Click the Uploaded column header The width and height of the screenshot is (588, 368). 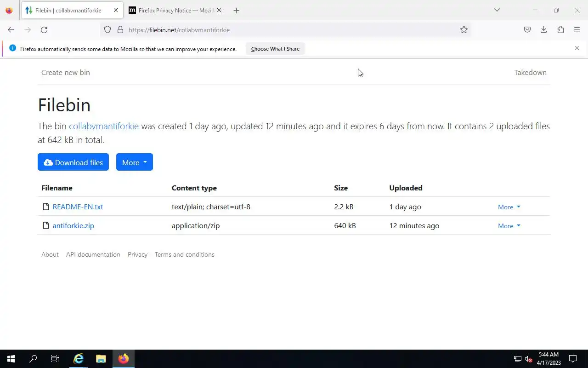click(x=406, y=188)
